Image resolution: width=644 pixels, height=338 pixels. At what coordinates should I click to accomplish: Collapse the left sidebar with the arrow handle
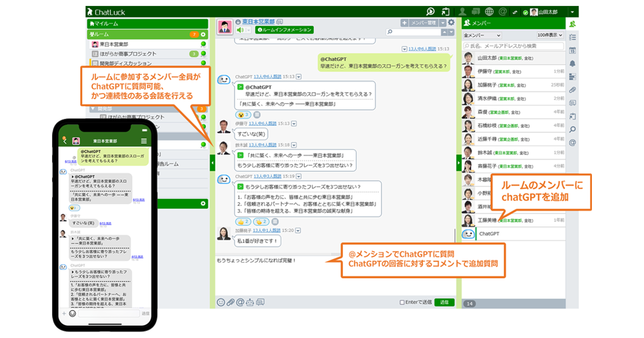(x=212, y=162)
